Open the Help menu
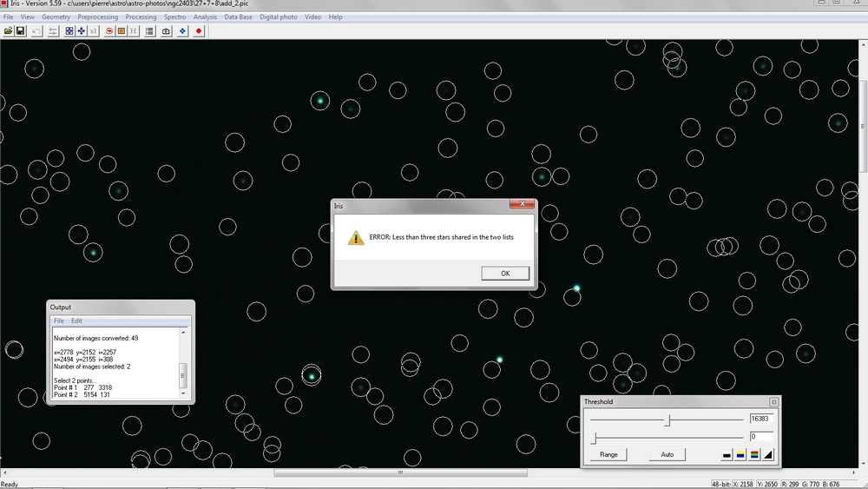The image size is (868, 489). click(x=335, y=17)
